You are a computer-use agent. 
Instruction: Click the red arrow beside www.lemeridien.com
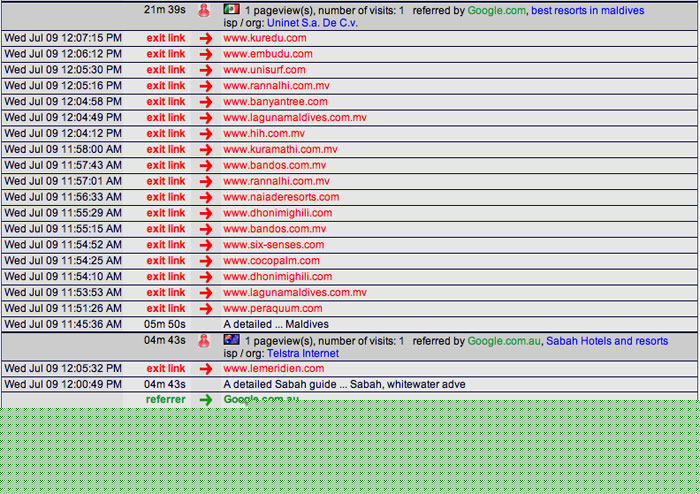205,369
